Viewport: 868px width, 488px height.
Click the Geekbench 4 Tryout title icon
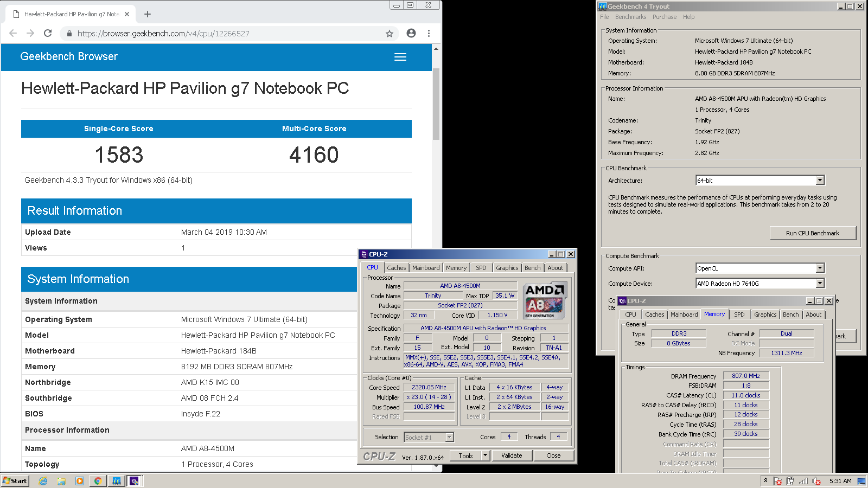[x=602, y=7]
